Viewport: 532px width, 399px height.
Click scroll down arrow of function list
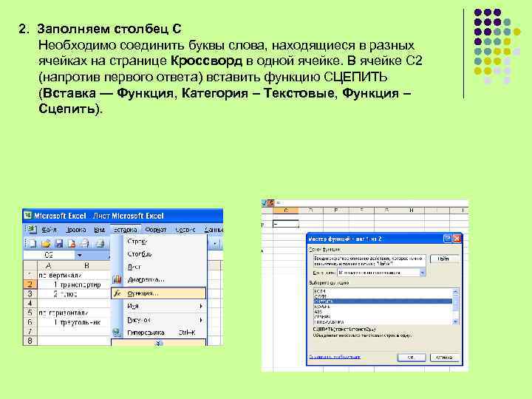[x=455, y=321]
